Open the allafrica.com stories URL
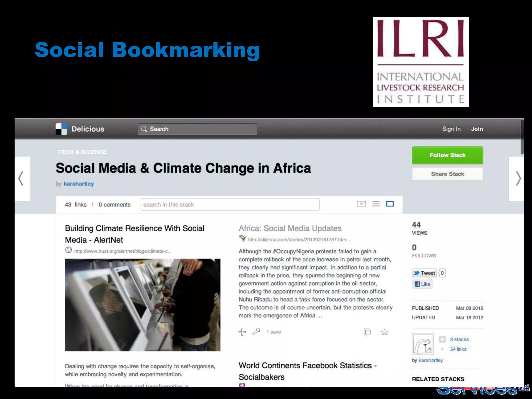532x399 pixels. point(299,240)
